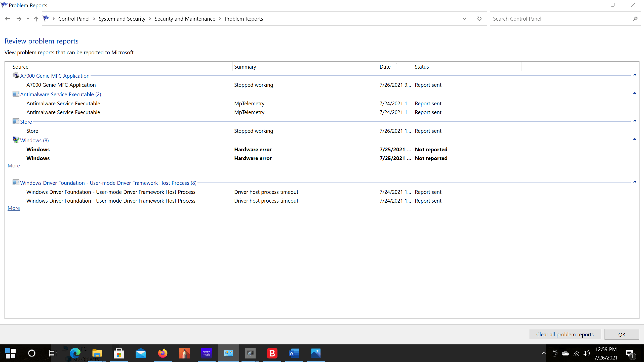The image size is (644, 362).
Task: Click More link under Driver Foundation group
Action: [14, 208]
